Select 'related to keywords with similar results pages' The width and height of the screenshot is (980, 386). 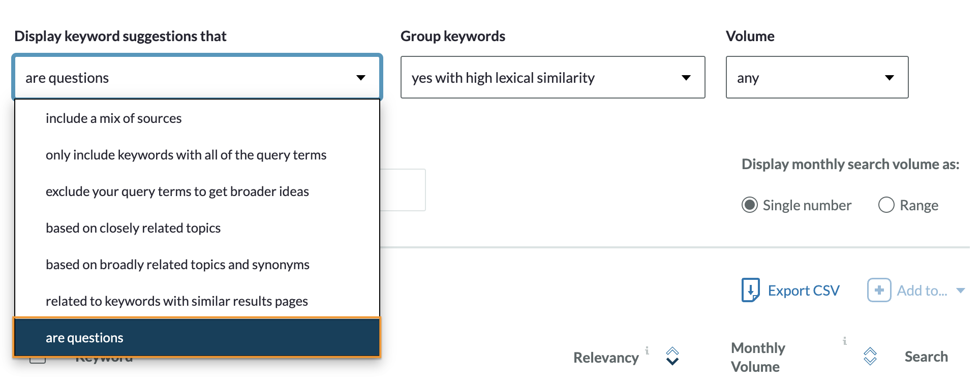pyautogui.click(x=177, y=301)
